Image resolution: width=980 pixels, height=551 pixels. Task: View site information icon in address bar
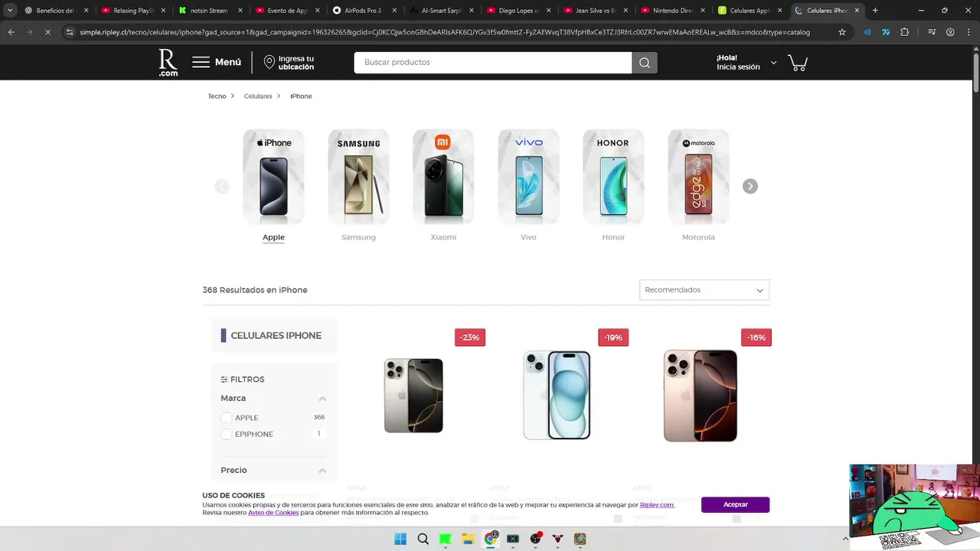pyautogui.click(x=70, y=32)
